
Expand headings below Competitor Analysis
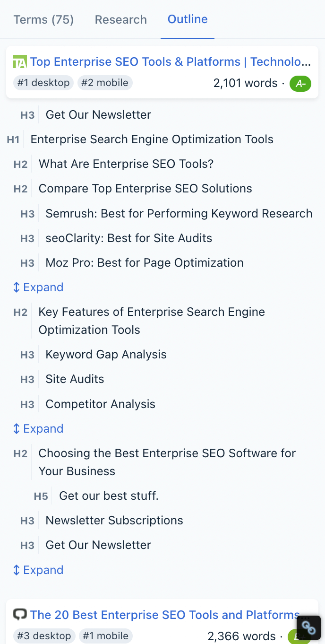tap(38, 429)
